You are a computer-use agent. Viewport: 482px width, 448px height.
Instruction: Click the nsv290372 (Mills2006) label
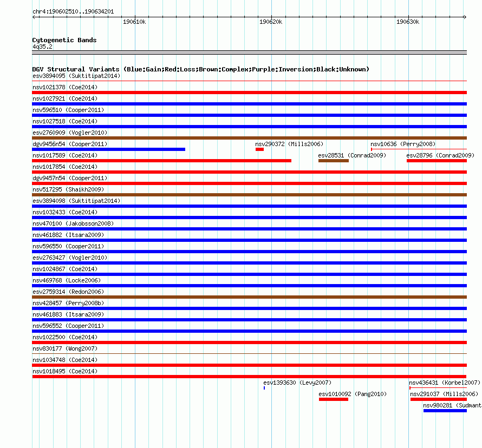pos(289,144)
